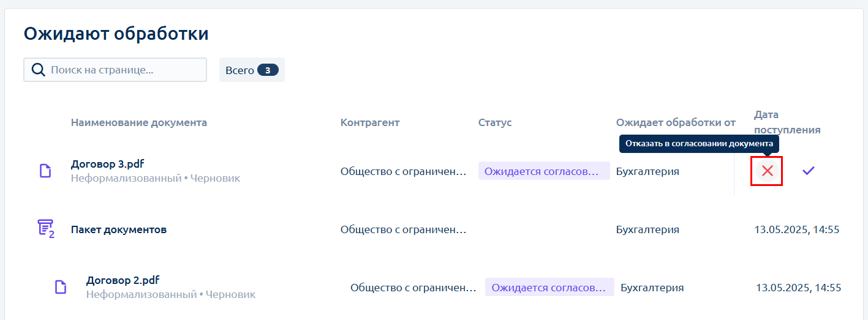Click the 13.05.2025, 14:55 date of Договор 2.pdf
The width and height of the screenshot is (868, 320).
[798, 288]
